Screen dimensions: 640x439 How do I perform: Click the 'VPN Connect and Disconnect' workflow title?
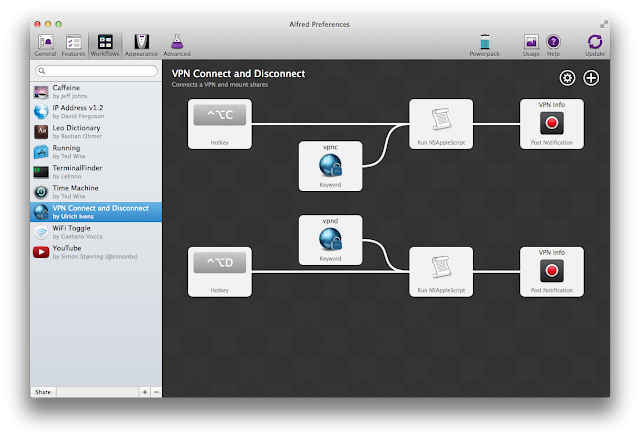pyautogui.click(x=238, y=73)
